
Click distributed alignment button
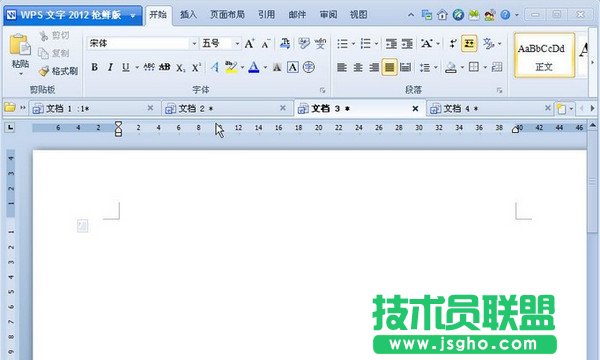[405, 68]
